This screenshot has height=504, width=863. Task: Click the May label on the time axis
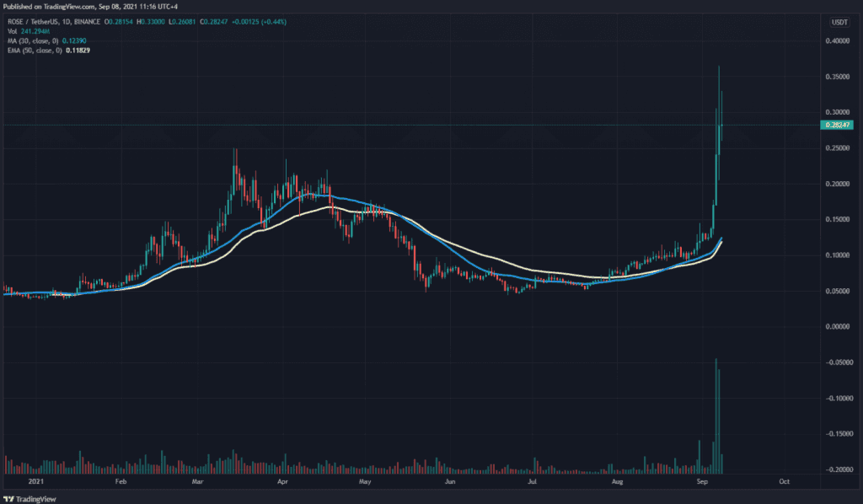(x=364, y=481)
